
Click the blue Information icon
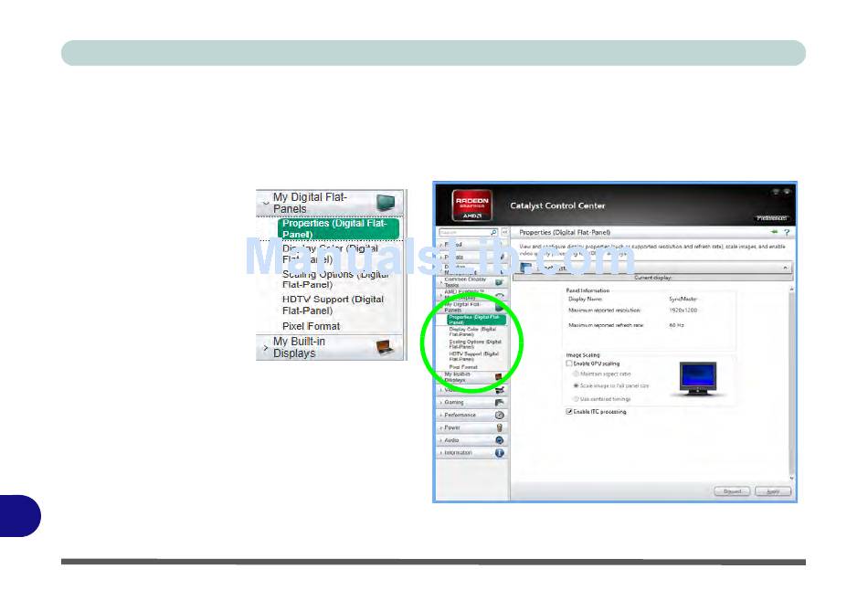(500, 453)
